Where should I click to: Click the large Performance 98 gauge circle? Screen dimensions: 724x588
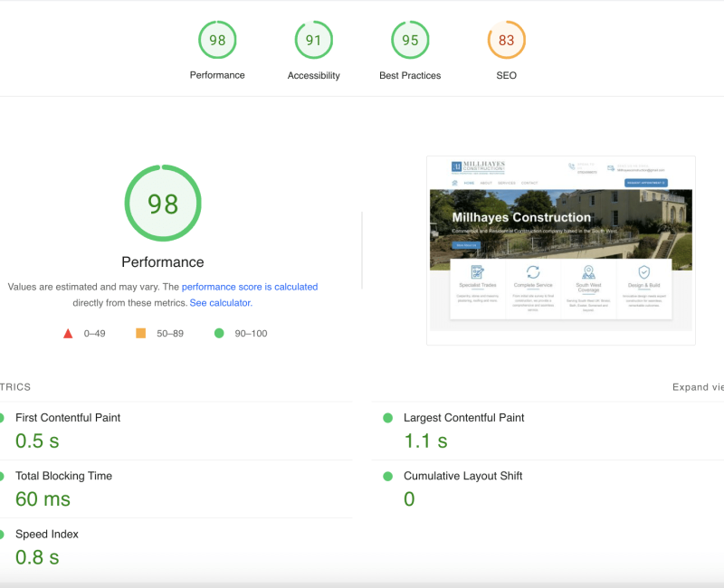click(x=163, y=204)
